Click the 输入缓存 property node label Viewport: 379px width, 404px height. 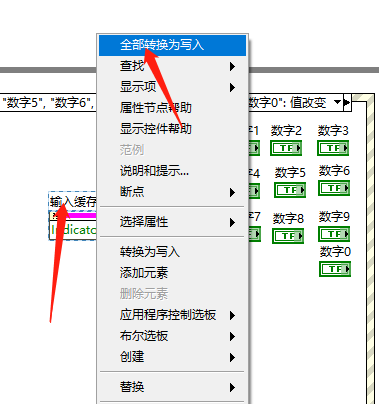pos(73,202)
